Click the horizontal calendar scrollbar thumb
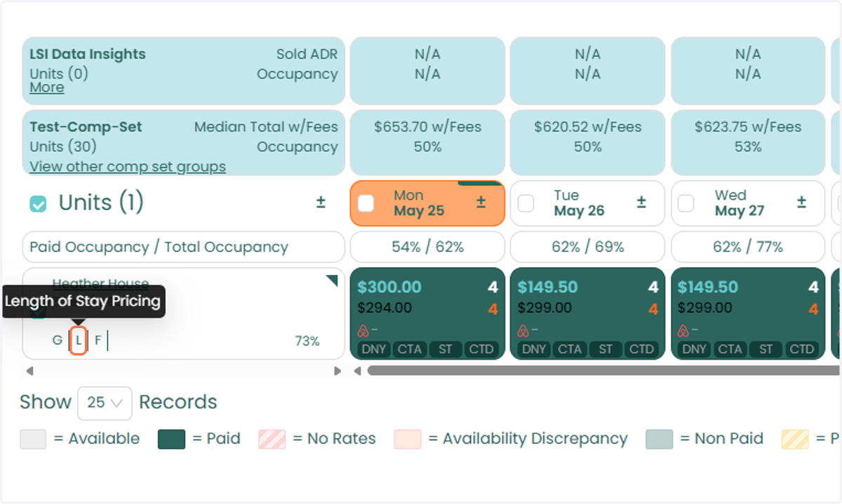The width and height of the screenshot is (842, 504). (x=603, y=371)
